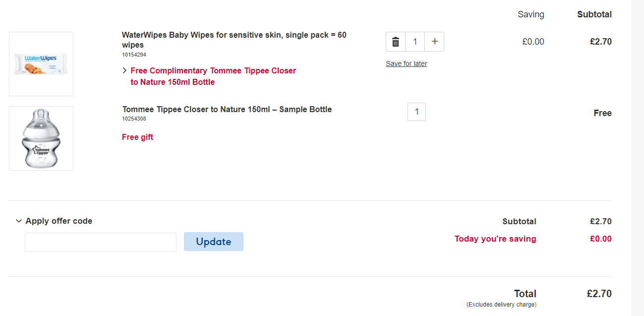
Task: Click the Save for later link
Action: [x=406, y=63]
